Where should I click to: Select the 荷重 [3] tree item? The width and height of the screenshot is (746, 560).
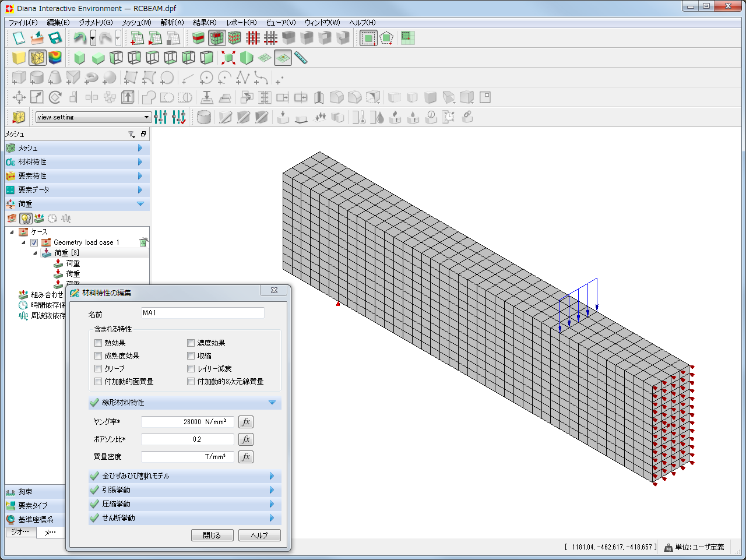point(66,253)
